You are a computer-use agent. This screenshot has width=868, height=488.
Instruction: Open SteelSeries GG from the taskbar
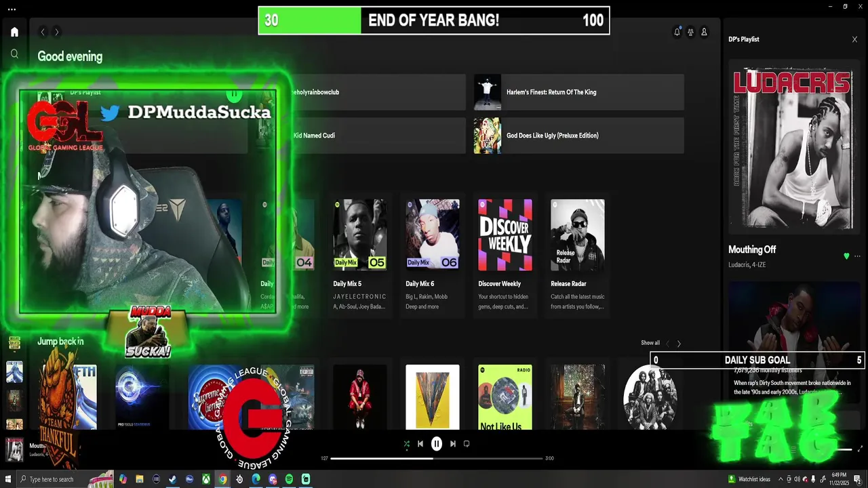[239, 479]
